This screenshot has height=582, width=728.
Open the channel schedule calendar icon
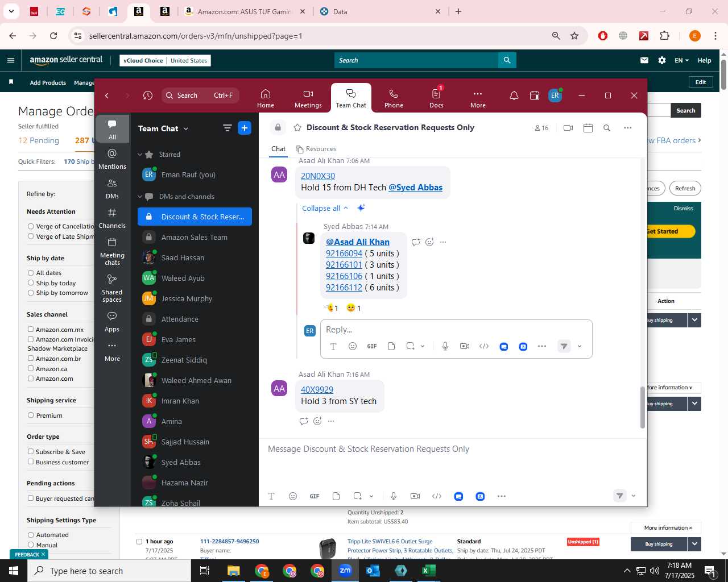588,128
